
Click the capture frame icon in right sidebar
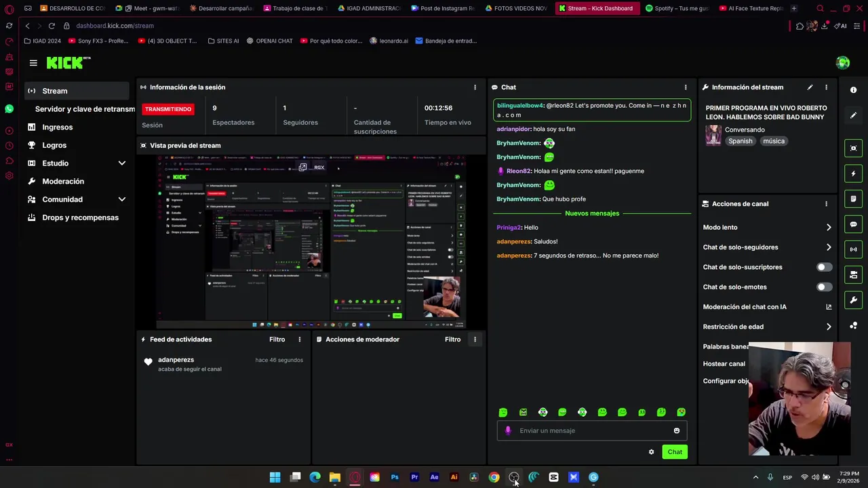(853, 148)
